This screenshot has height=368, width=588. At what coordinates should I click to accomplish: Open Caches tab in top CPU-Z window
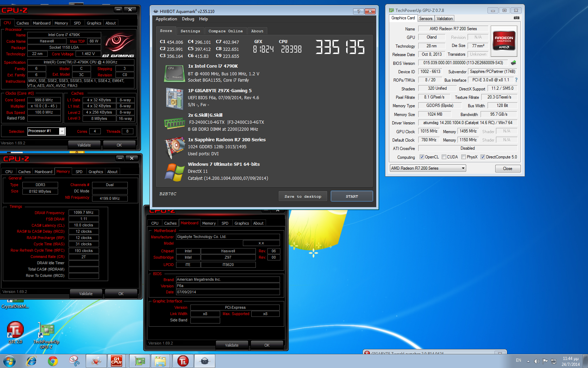coord(23,23)
